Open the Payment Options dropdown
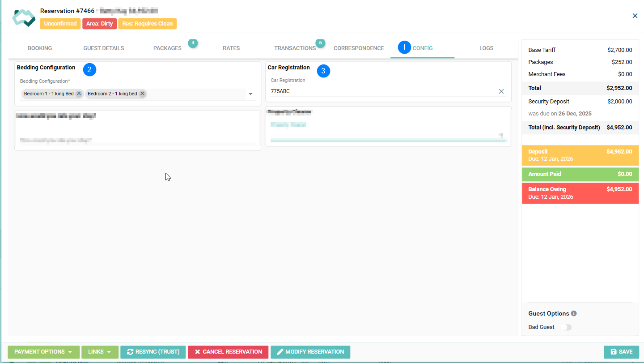This screenshot has width=644, height=363. pyautogui.click(x=43, y=352)
